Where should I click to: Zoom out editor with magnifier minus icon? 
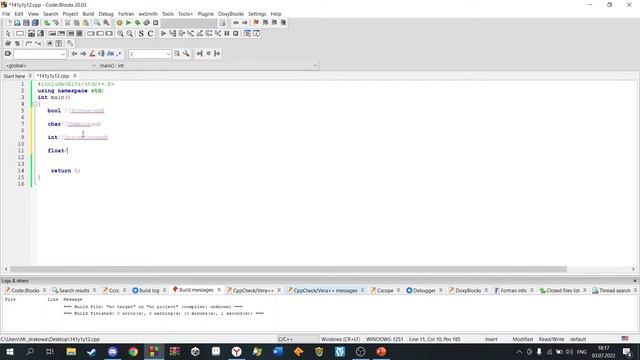pos(129,33)
